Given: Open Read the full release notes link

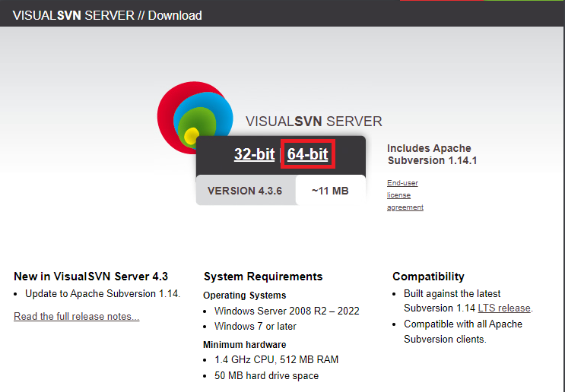Looking at the screenshot, I should coord(76,316).
